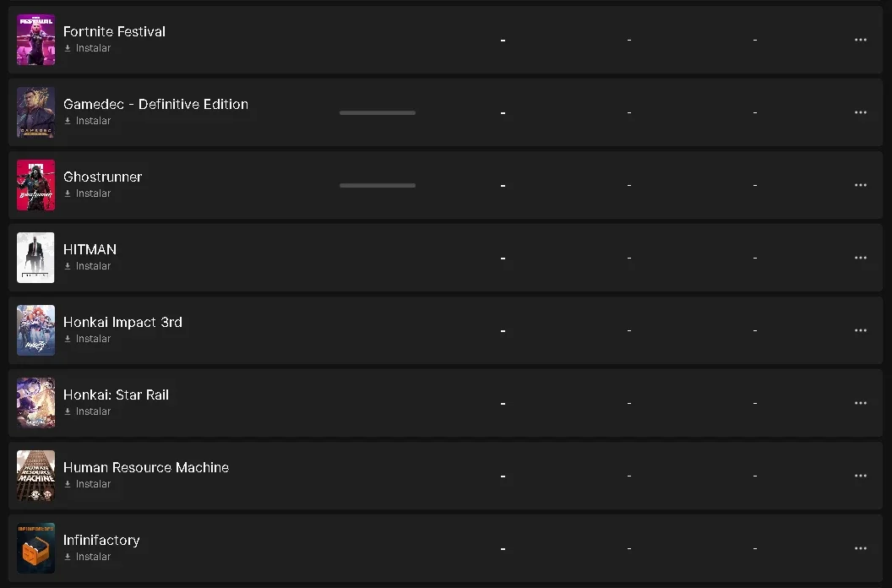Click the Gamedec achievements progress bar
This screenshot has height=588, width=892.
378,112
